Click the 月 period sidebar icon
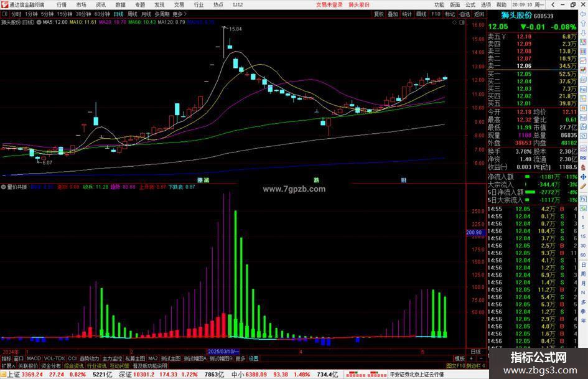Viewport: 588px width, 379px height. (583, 283)
